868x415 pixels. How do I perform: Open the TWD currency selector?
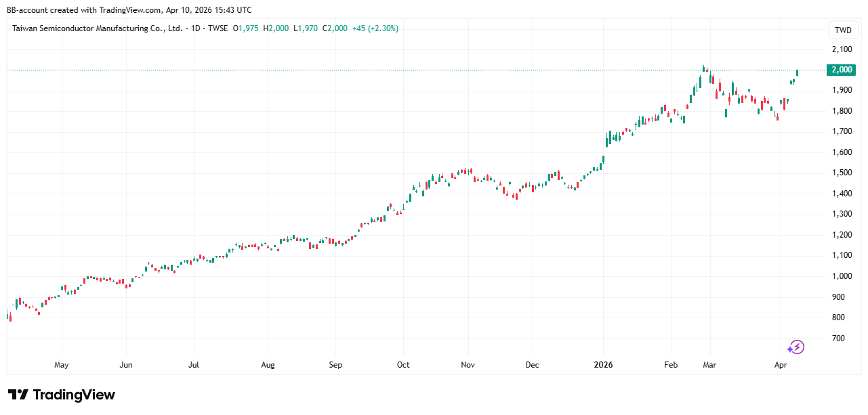click(x=843, y=30)
